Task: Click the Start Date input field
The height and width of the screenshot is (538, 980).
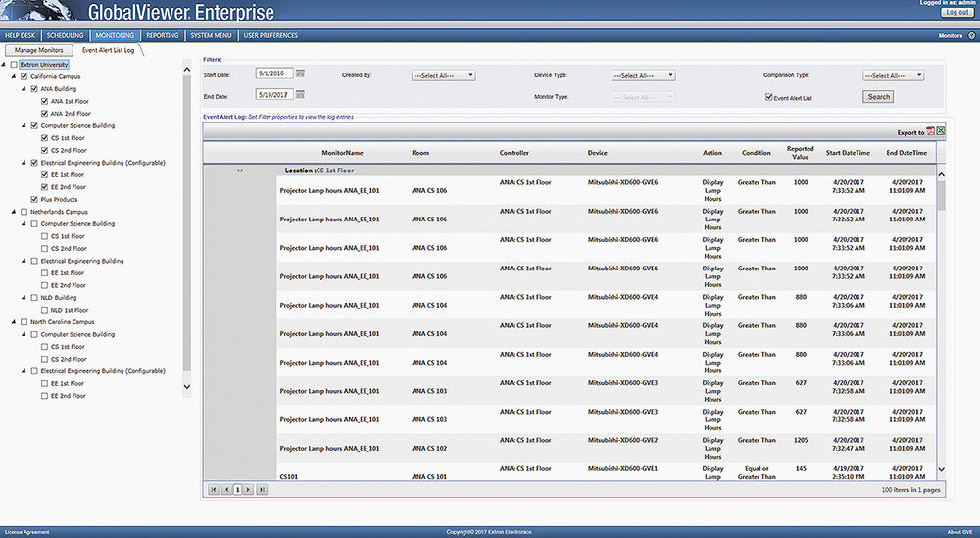Action: click(x=274, y=73)
